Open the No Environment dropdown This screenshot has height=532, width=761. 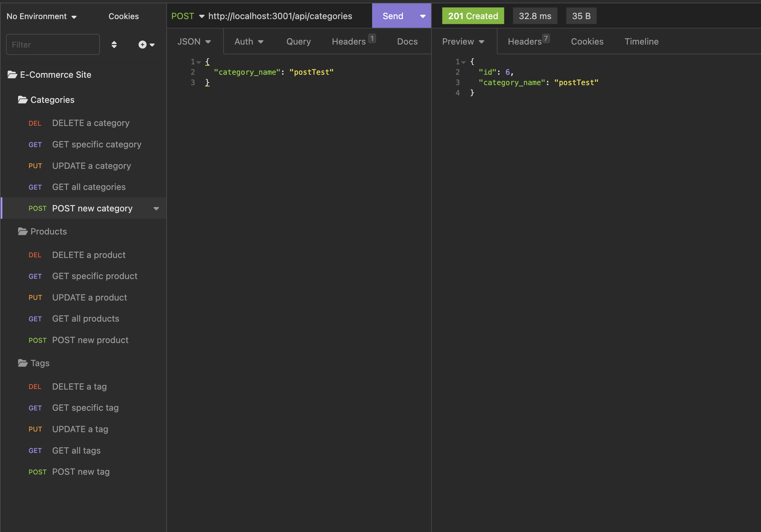tap(42, 16)
